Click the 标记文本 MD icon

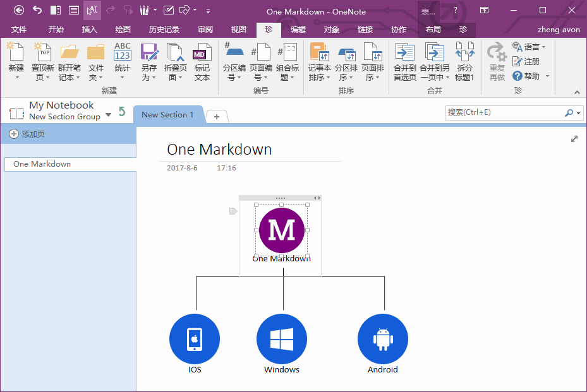pyautogui.click(x=202, y=52)
